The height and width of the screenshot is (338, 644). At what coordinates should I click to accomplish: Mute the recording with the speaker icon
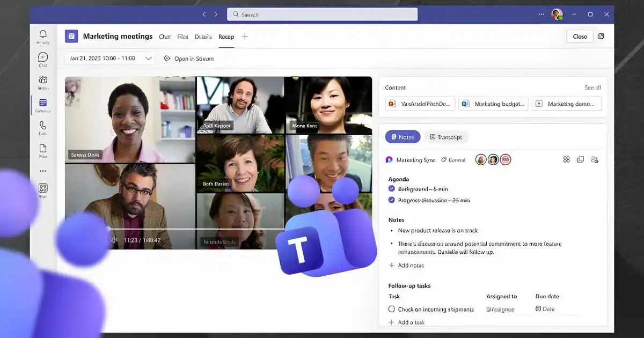point(114,240)
